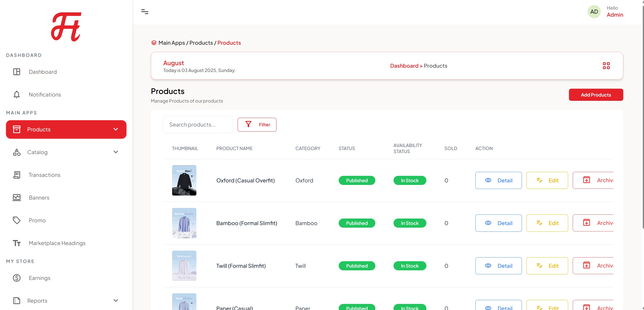
Task: Expand the Catalog submenu chevron
Action: [116, 152]
